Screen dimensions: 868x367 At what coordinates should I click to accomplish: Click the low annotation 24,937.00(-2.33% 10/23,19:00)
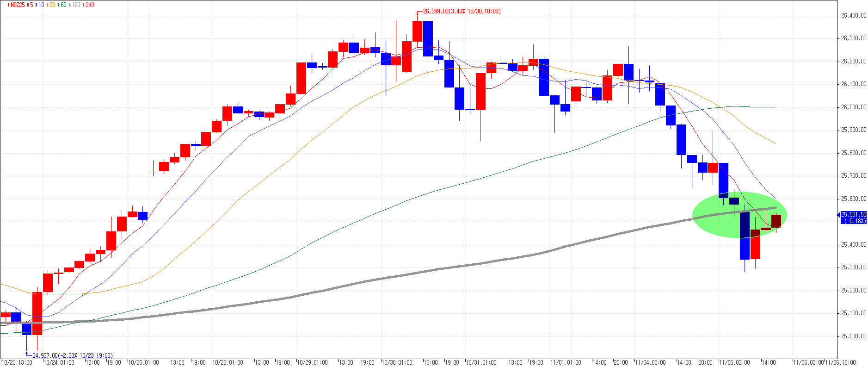[72, 355]
